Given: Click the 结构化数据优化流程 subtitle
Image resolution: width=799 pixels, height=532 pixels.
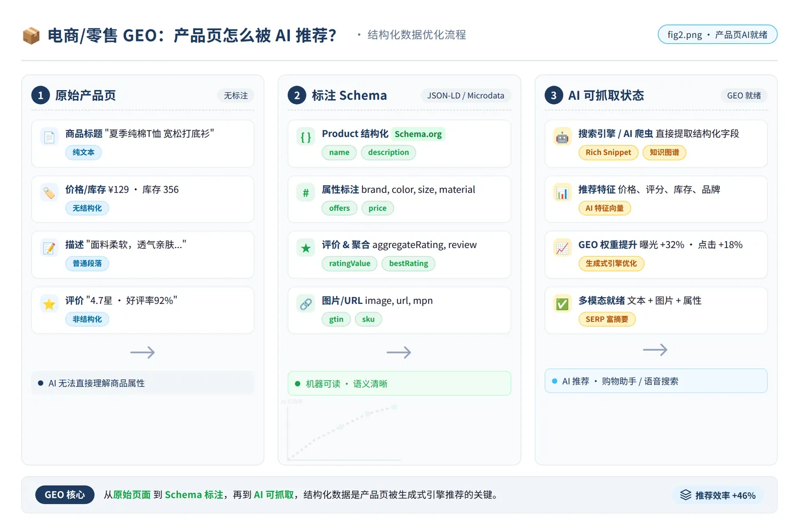Looking at the screenshot, I should click(417, 35).
